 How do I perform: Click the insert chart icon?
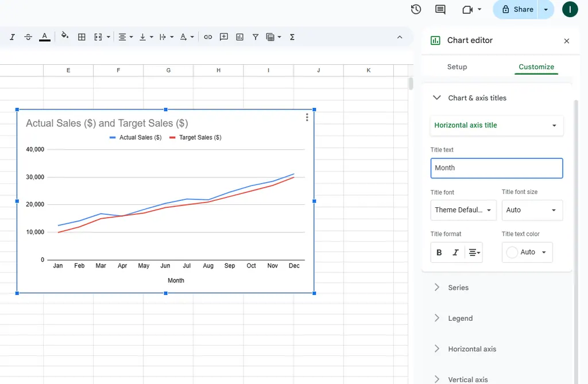pyautogui.click(x=239, y=37)
